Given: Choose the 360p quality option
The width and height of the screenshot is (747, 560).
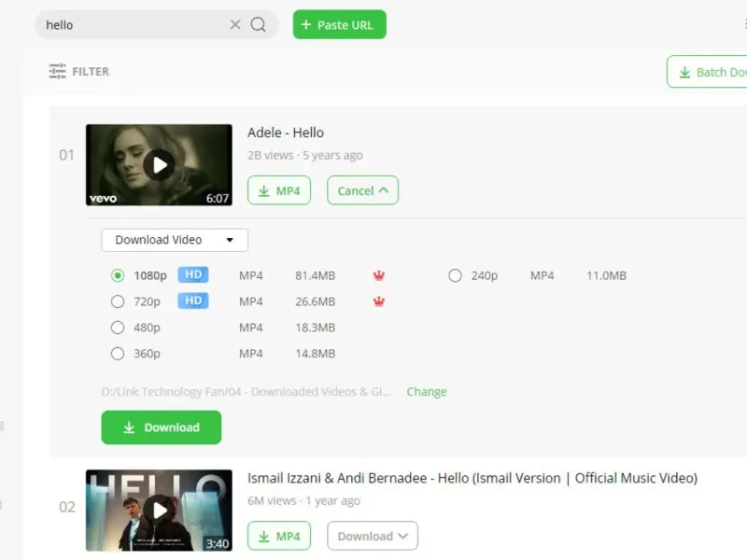Looking at the screenshot, I should pos(118,354).
